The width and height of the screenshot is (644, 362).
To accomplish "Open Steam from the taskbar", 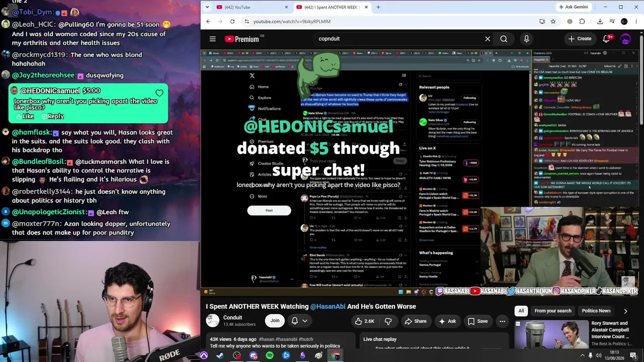I will (x=220, y=355).
